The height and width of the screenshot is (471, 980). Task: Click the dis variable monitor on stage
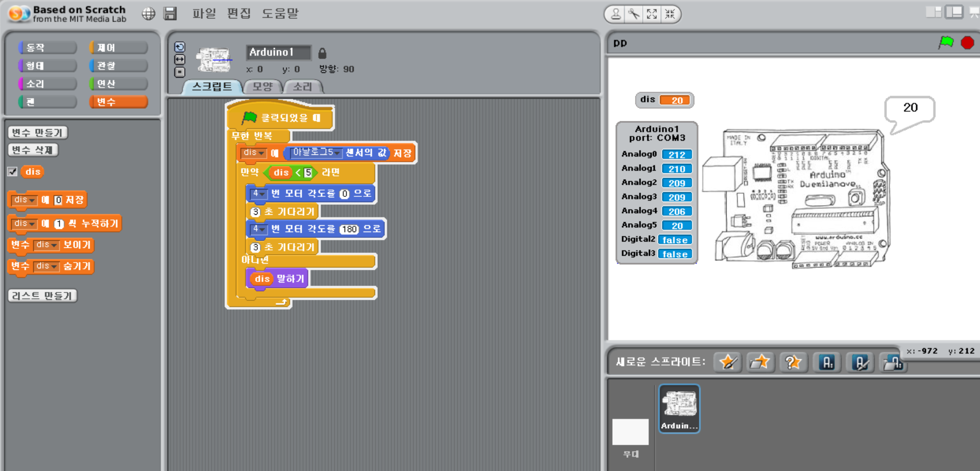pos(664,100)
